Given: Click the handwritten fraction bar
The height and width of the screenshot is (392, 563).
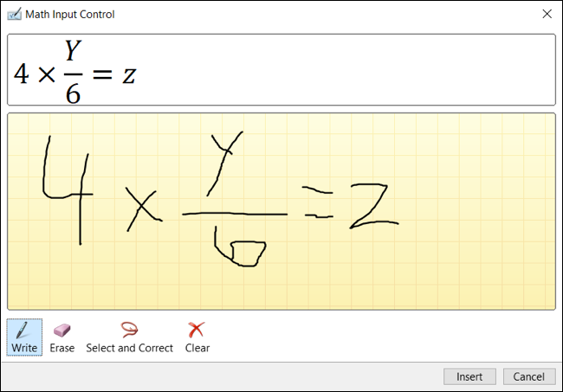Looking at the screenshot, I should point(235,214).
